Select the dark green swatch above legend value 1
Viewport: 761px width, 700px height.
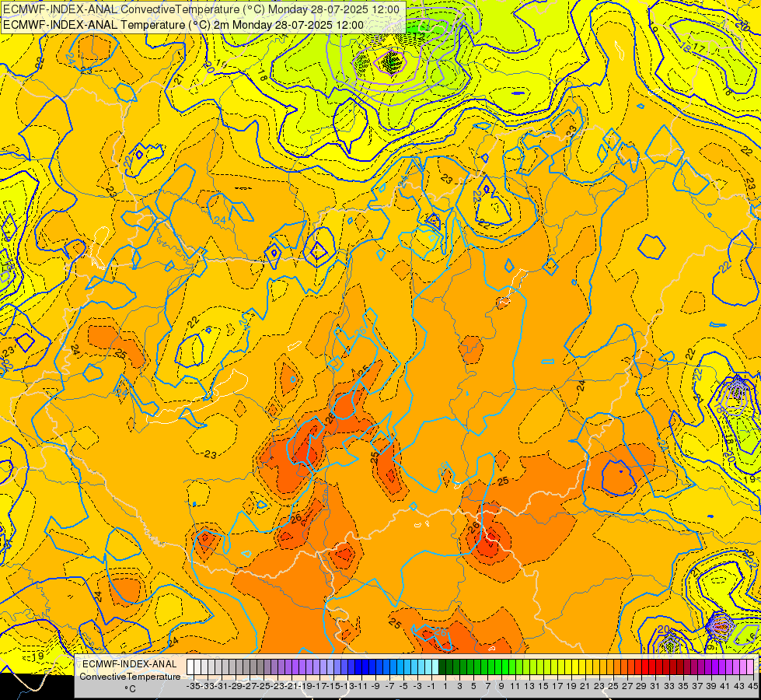(442, 667)
